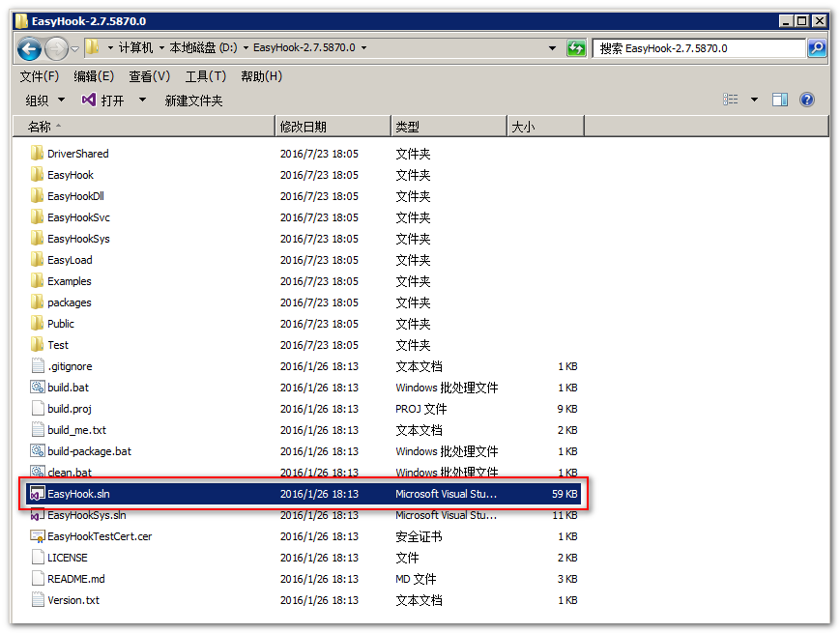The image size is (840, 633).
Task: Change view using the view mode icon
Action: tap(730, 100)
